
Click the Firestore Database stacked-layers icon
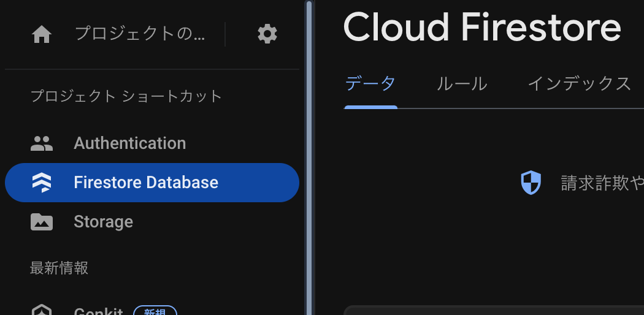(x=42, y=183)
